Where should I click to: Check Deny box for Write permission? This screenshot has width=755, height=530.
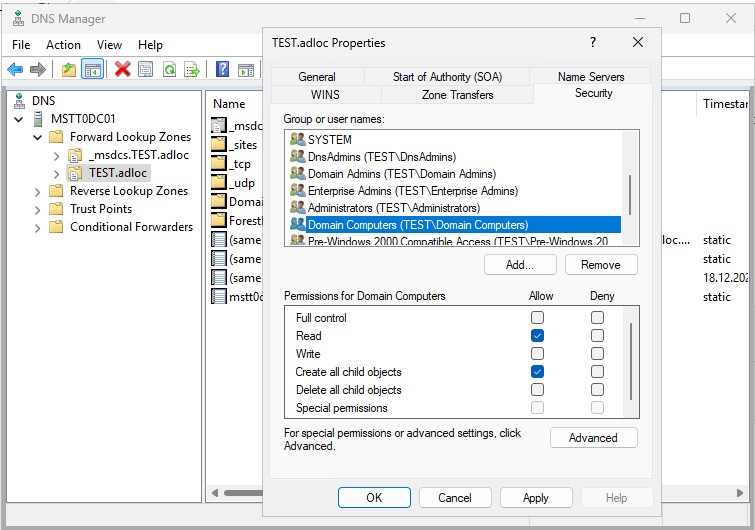[597, 354]
